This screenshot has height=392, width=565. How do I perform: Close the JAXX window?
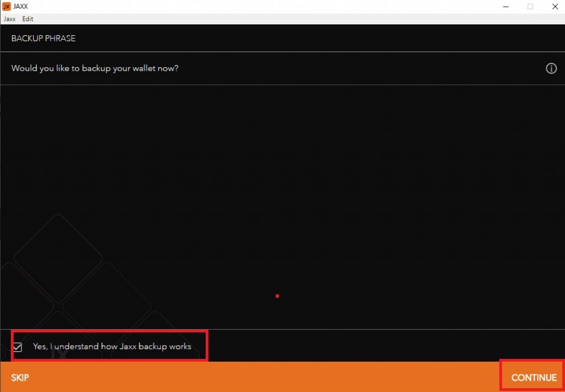point(555,7)
